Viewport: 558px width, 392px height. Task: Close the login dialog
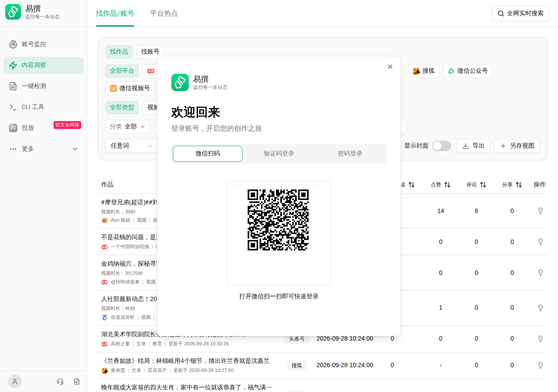[390, 67]
